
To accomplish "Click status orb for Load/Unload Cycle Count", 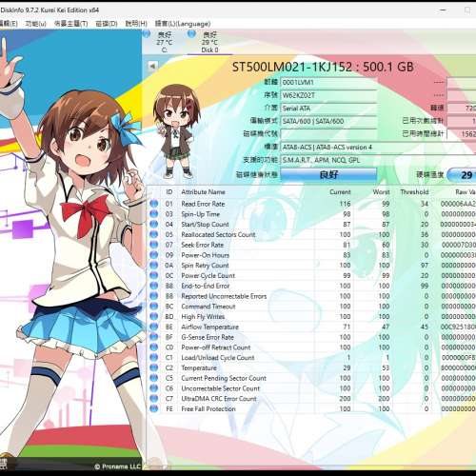I will point(154,358).
